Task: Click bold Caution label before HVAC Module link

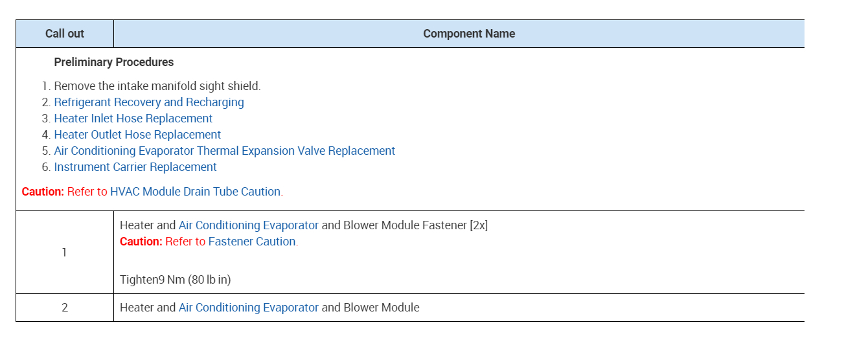Action: pos(43,192)
